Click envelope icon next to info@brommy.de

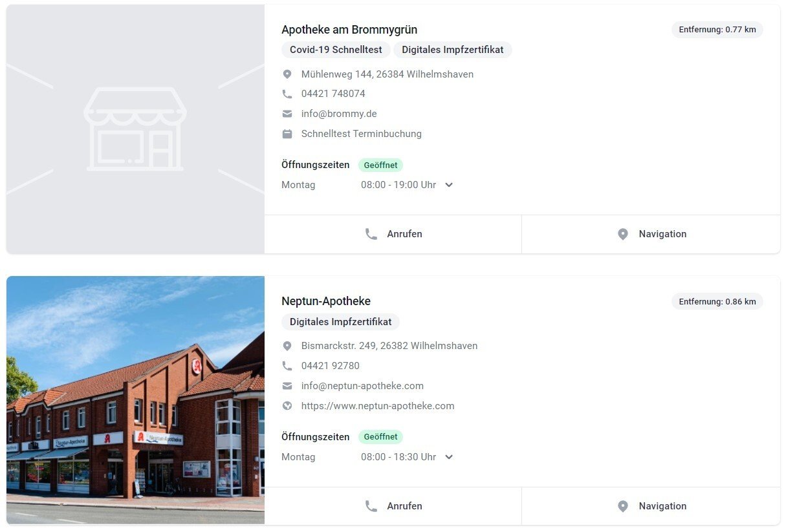pos(287,114)
